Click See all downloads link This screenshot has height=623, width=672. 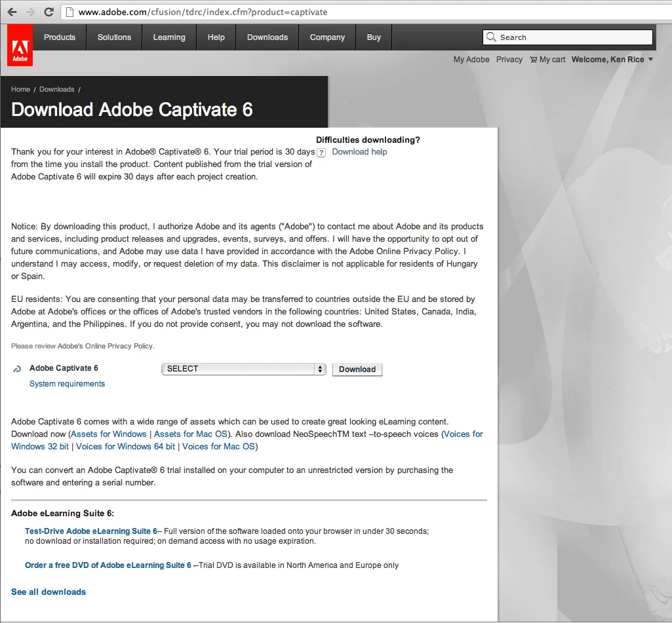coord(49,592)
